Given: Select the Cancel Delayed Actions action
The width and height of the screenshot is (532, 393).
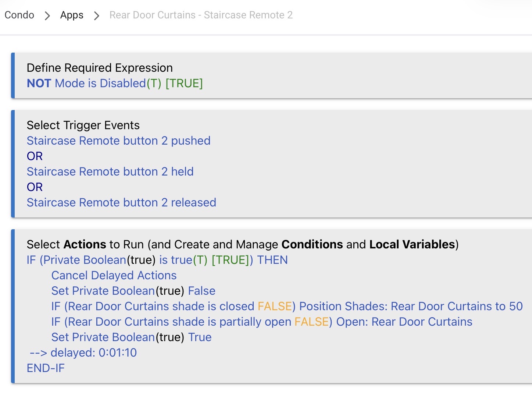Looking at the screenshot, I should 114,275.
